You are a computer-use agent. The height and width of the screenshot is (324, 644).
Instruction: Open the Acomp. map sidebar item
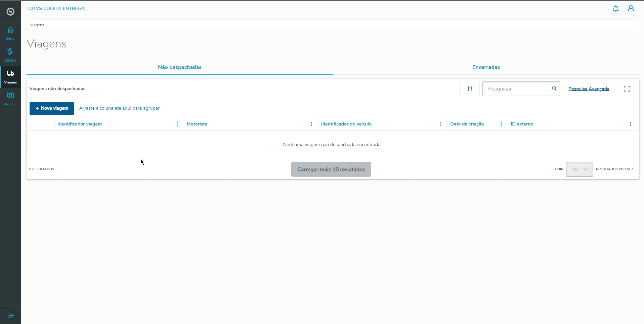pyautogui.click(x=10, y=99)
